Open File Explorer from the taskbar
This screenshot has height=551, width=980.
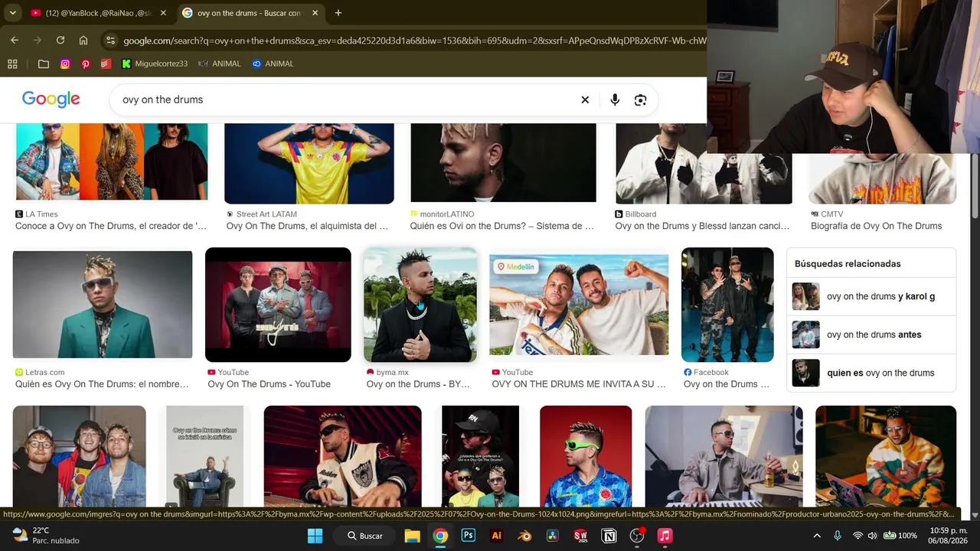click(412, 536)
